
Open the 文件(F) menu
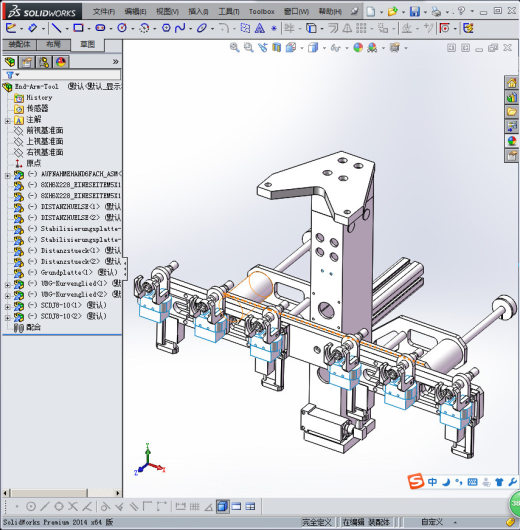tap(104, 11)
